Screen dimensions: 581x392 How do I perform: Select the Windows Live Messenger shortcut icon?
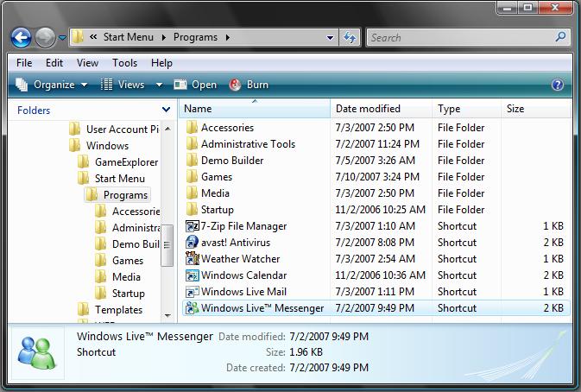click(x=193, y=308)
